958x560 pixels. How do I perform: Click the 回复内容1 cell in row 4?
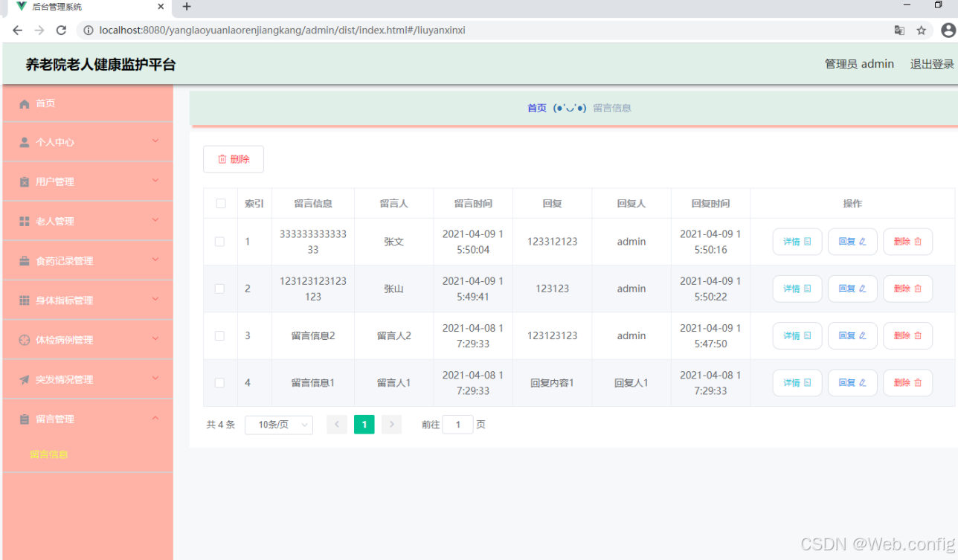click(552, 383)
